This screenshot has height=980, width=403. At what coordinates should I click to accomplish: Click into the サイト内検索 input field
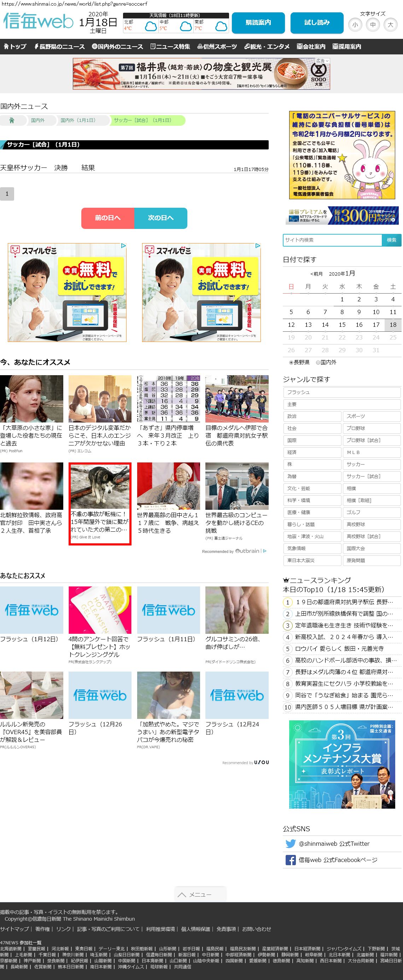coord(332,240)
